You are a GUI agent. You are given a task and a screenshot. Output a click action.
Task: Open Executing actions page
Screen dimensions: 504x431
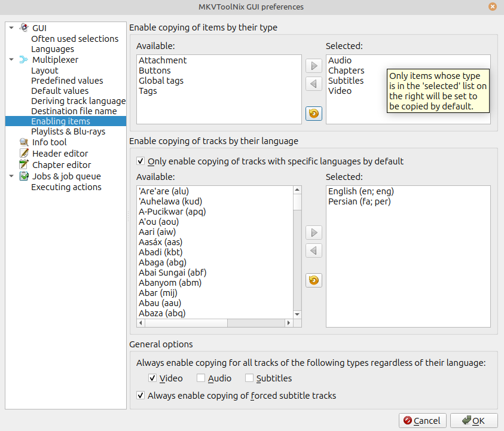tap(66, 187)
